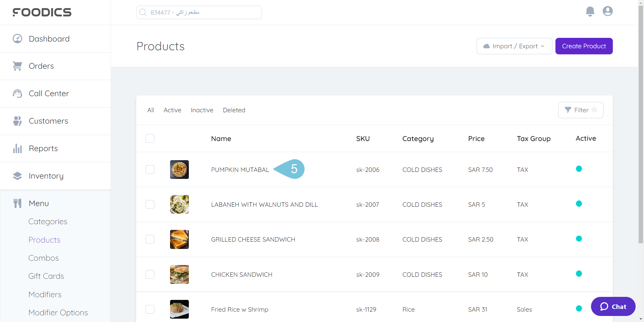The image size is (644, 322).
Task: Click the Inventory layers icon
Action: 17,176
